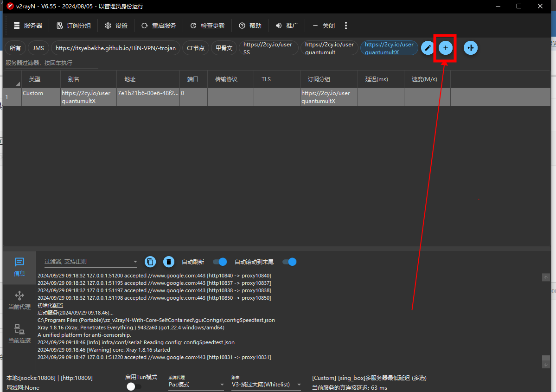Viewport: 556px width, 392px height.
Task: Expand the log filter combo box
Action: click(x=135, y=262)
